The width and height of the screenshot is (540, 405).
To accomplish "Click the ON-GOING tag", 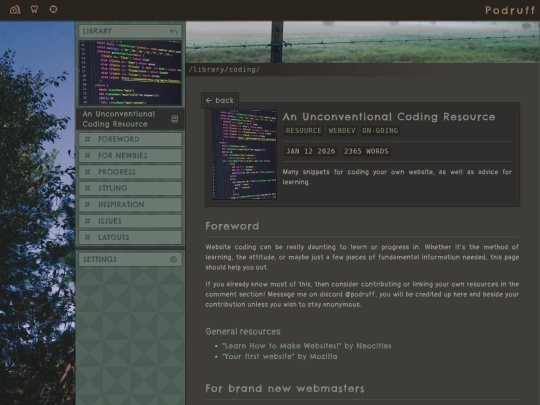I will pos(380,131).
